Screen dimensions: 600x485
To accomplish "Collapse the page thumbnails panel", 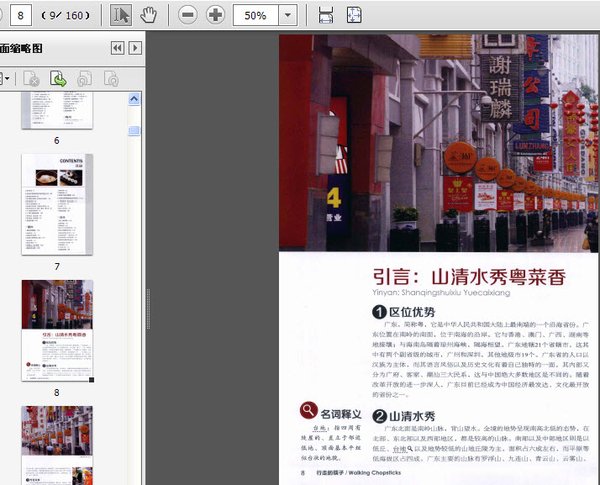I will point(117,48).
